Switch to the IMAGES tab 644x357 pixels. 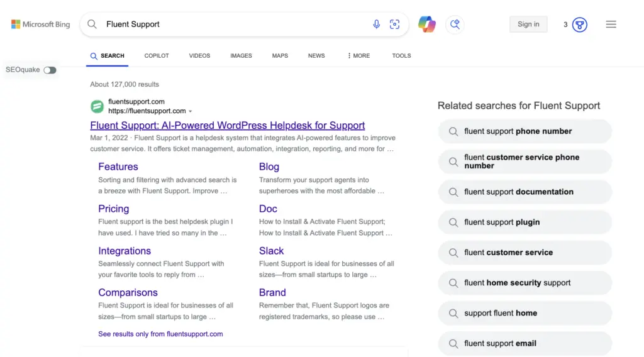coord(241,55)
